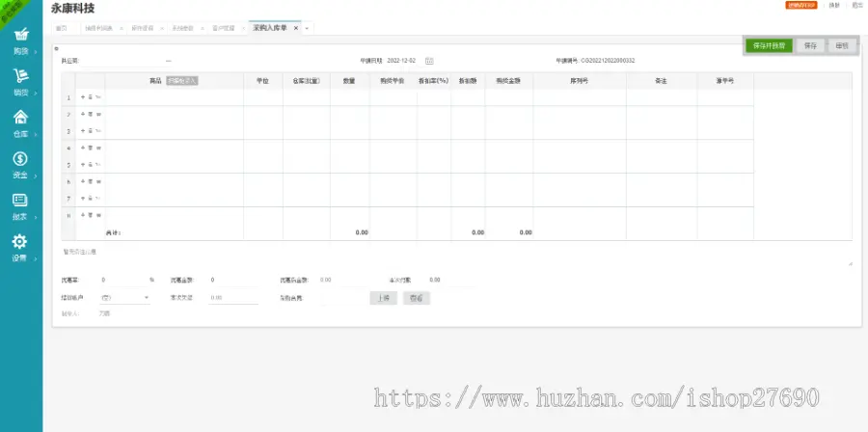Add a row using plus icon in row 1
This screenshot has width=868, height=432.
(x=82, y=97)
